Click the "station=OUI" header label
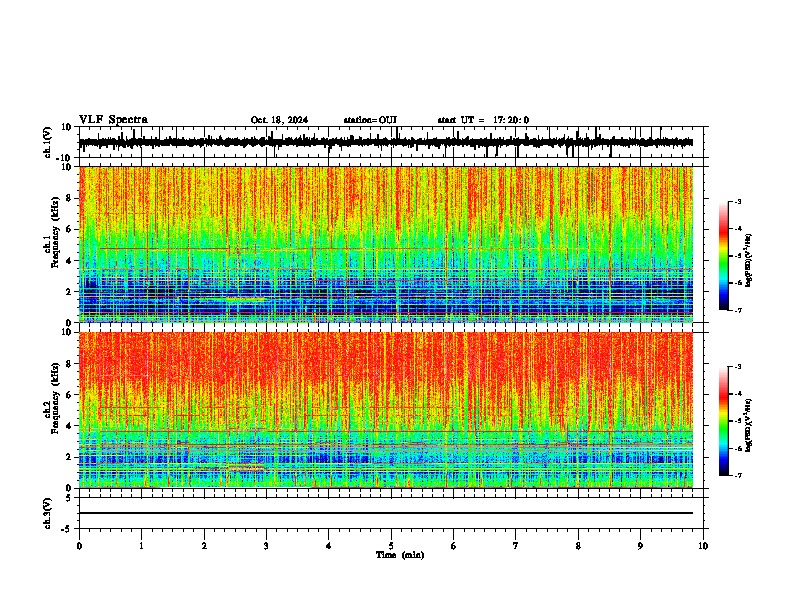Screen dimensions: 792x612 (x=370, y=120)
